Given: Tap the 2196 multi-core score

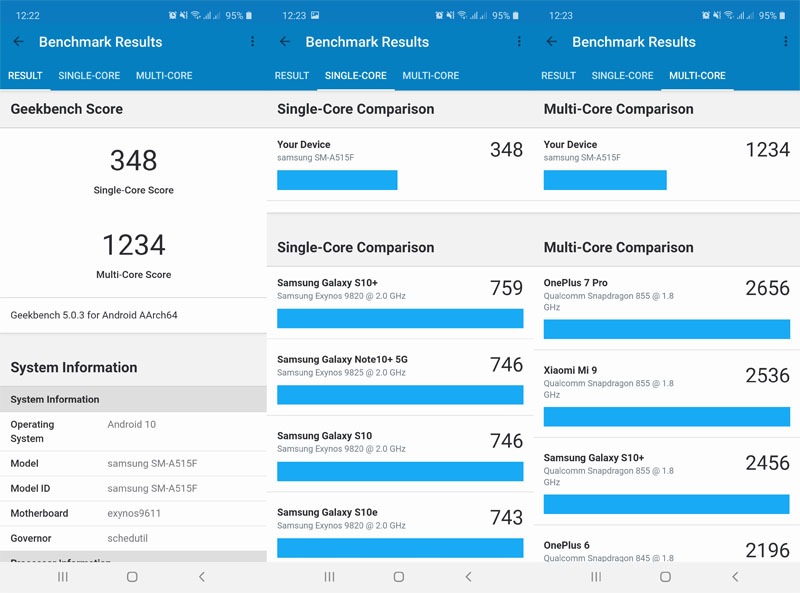Looking at the screenshot, I should 767,550.
